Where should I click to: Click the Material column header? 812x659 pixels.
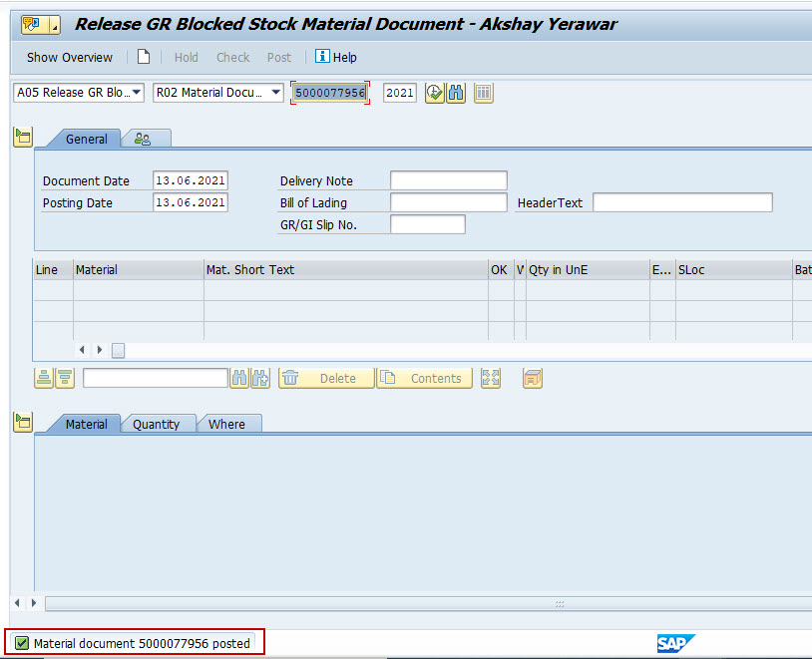139,270
